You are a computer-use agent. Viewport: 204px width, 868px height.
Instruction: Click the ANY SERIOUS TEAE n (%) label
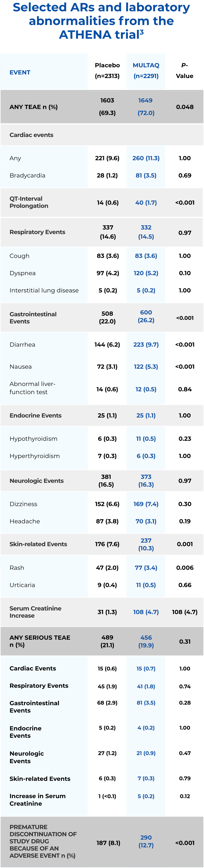pos(40,641)
